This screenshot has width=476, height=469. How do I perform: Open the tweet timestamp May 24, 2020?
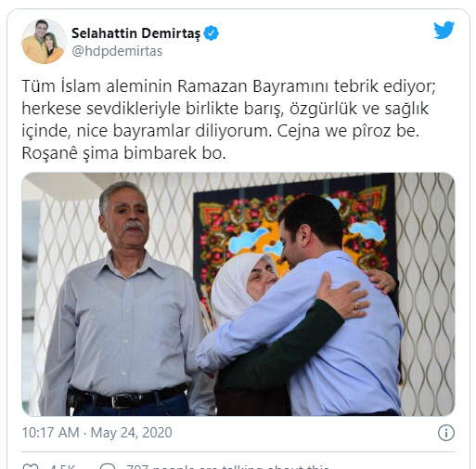(131, 433)
